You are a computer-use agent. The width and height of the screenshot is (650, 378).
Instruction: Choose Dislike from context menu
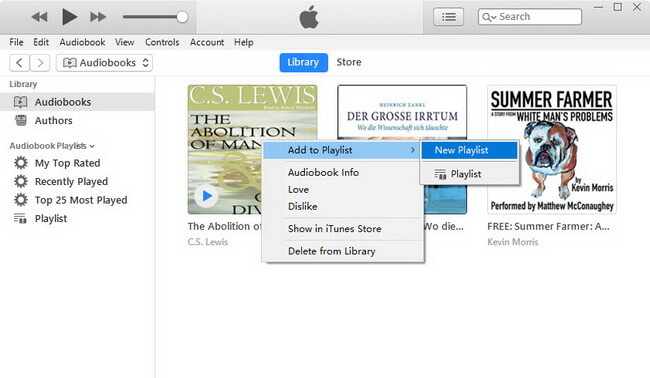303,206
